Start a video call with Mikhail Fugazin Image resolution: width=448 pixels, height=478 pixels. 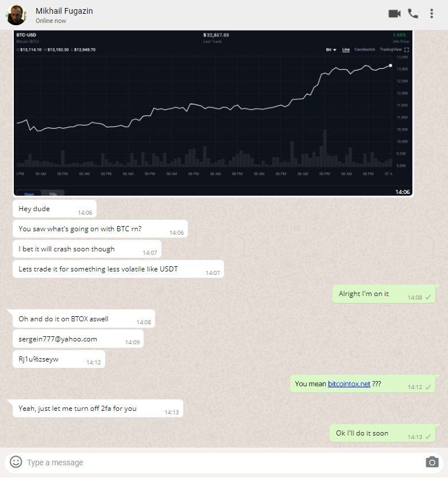click(394, 14)
